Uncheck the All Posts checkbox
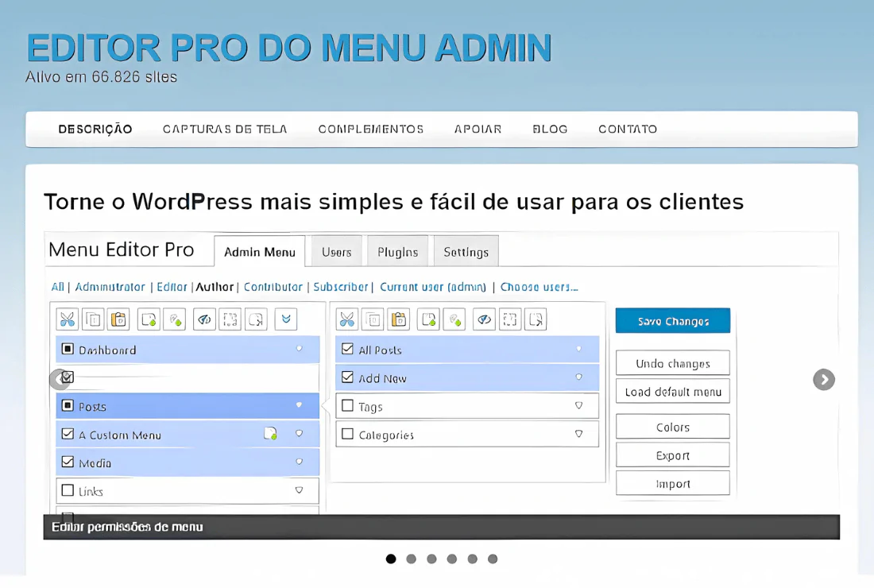Screen dimensions: 874x588 point(347,349)
